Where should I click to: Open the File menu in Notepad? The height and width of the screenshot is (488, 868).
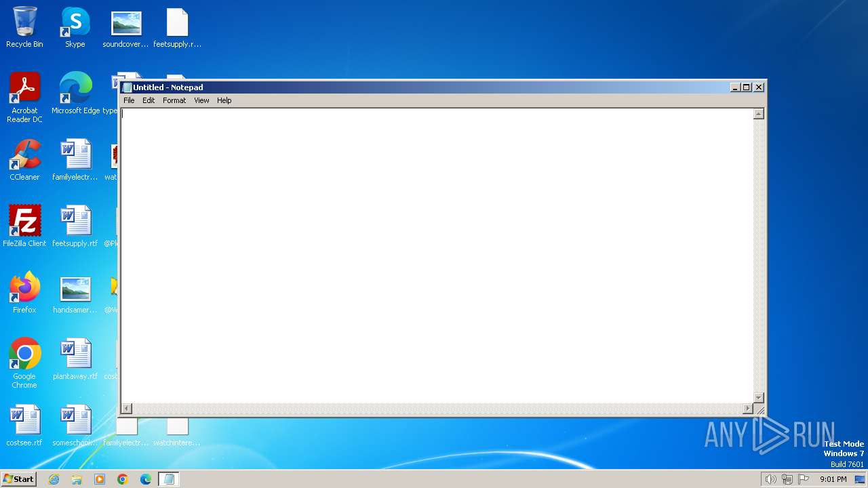coord(129,100)
